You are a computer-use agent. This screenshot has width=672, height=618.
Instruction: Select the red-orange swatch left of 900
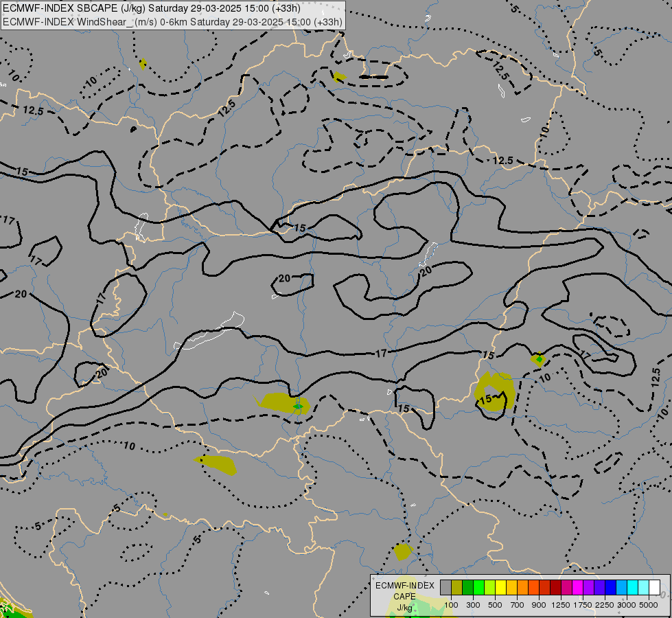coord(533,588)
